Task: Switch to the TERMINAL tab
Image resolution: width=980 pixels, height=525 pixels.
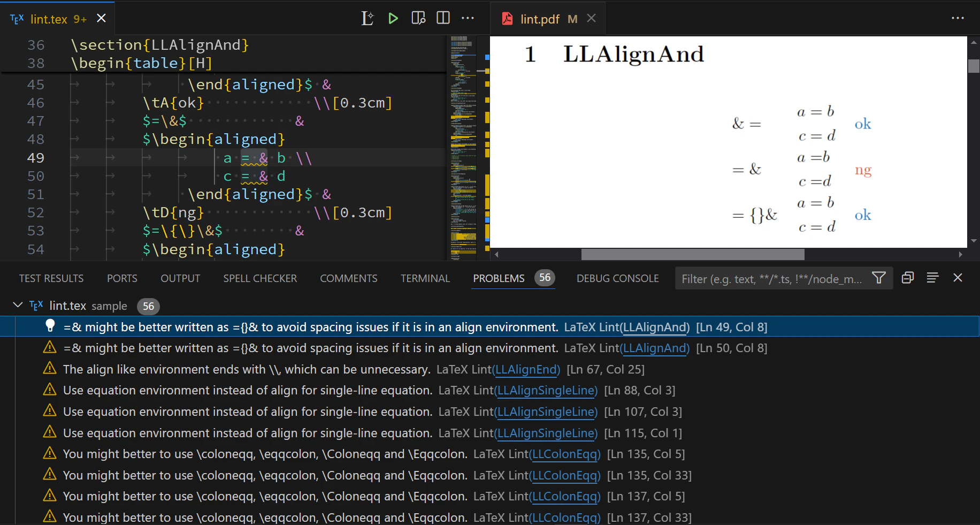Action: coord(425,278)
